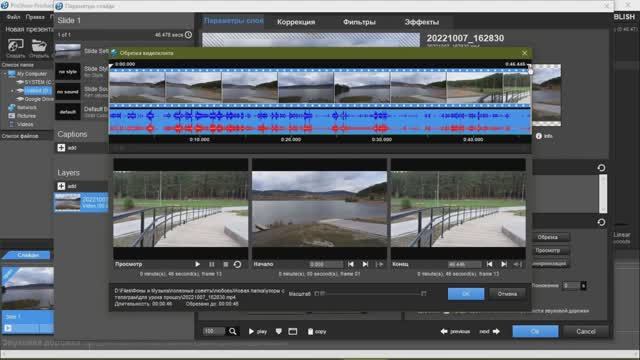Close the Обрезка видеоклипа dialog
Image resolution: width=640 pixels, height=360 pixels.
click(524, 53)
